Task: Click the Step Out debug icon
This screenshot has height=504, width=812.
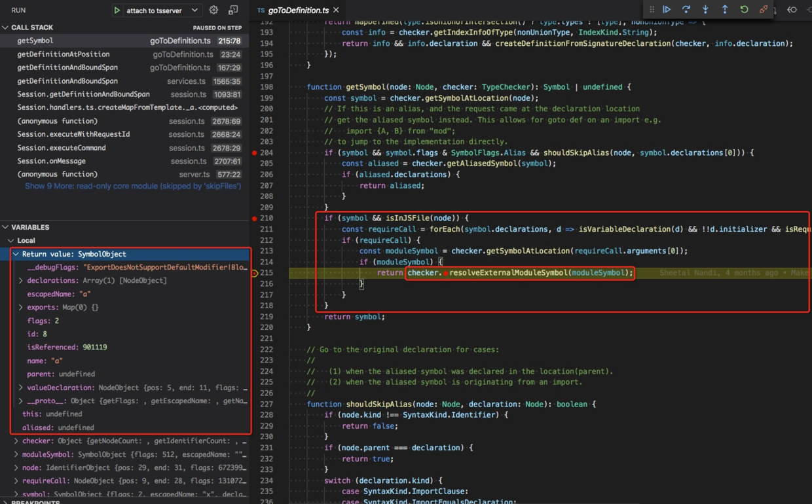Action: point(724,10)
